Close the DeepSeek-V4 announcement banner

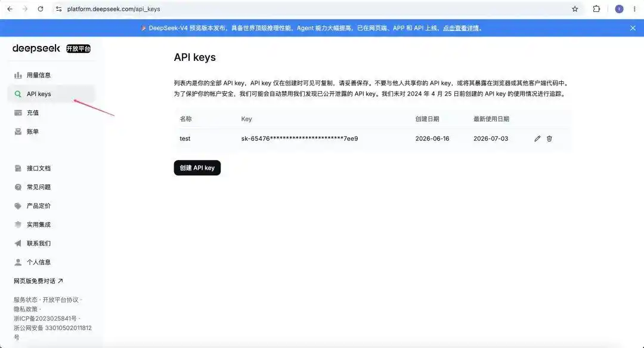[633, 28]
